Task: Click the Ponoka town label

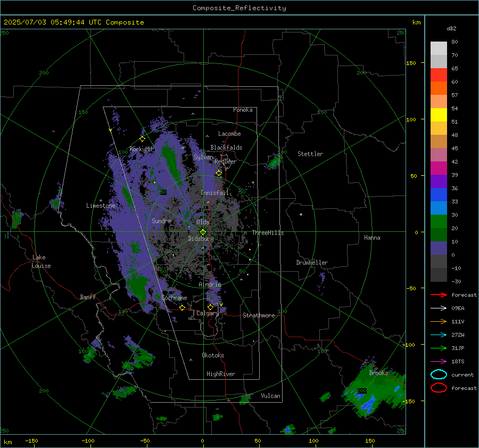Action: (x=243, y=110)
